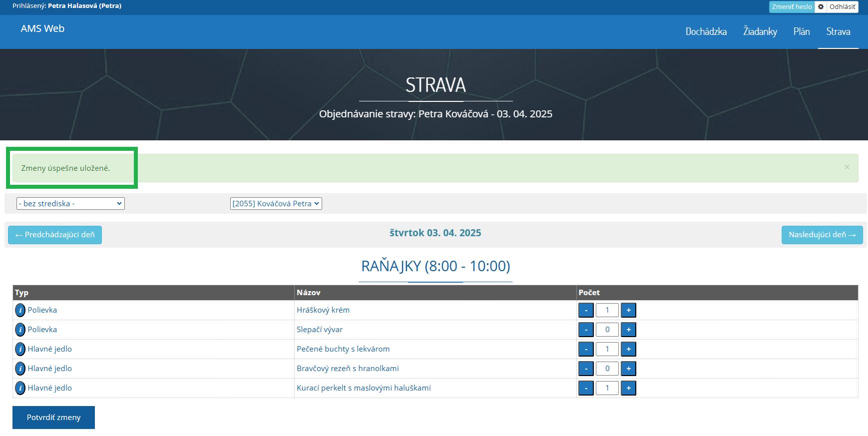Click the settings gear icon near Odhlásiť

pos(821,7)
